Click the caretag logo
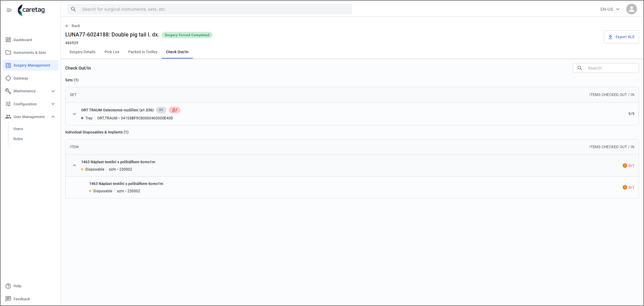Screen dimensions: 644x306 [x=31, y=10]
